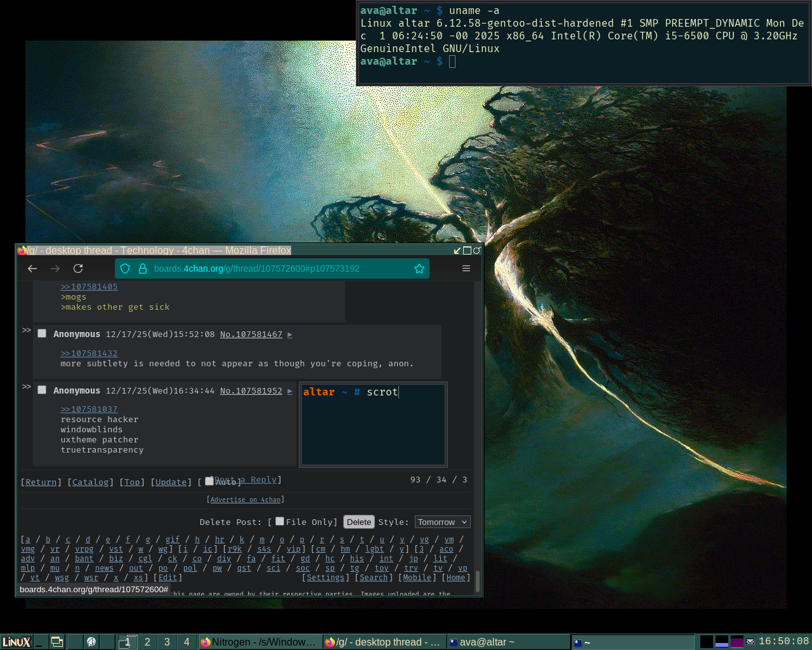This screenshot has height=650, width=812.
Task: Click the Delete post button
Action: [359, 522]
